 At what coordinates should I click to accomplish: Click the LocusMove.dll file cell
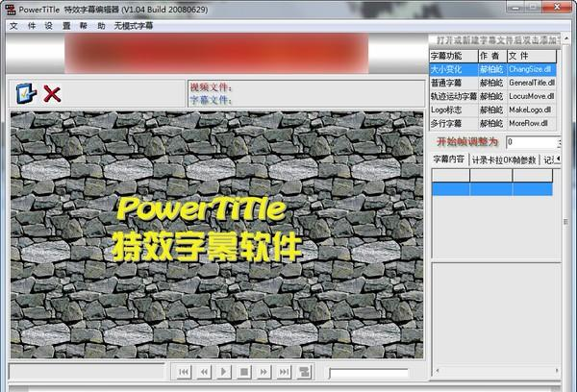[532, 96]
